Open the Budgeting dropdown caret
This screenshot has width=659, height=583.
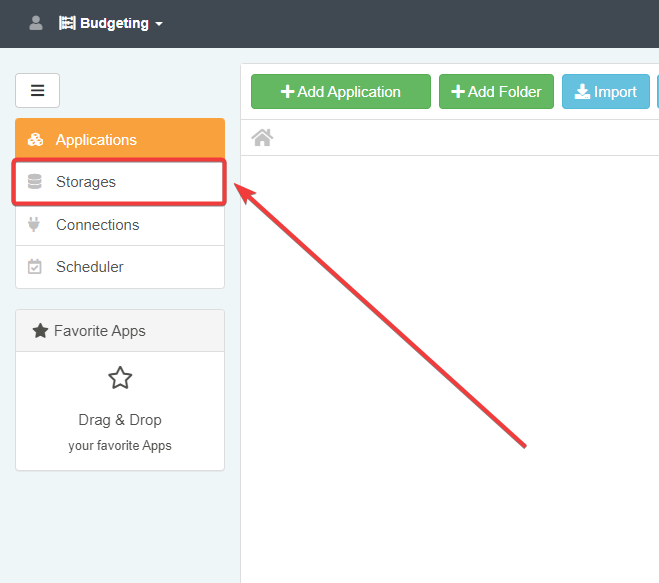coord(159,24)
